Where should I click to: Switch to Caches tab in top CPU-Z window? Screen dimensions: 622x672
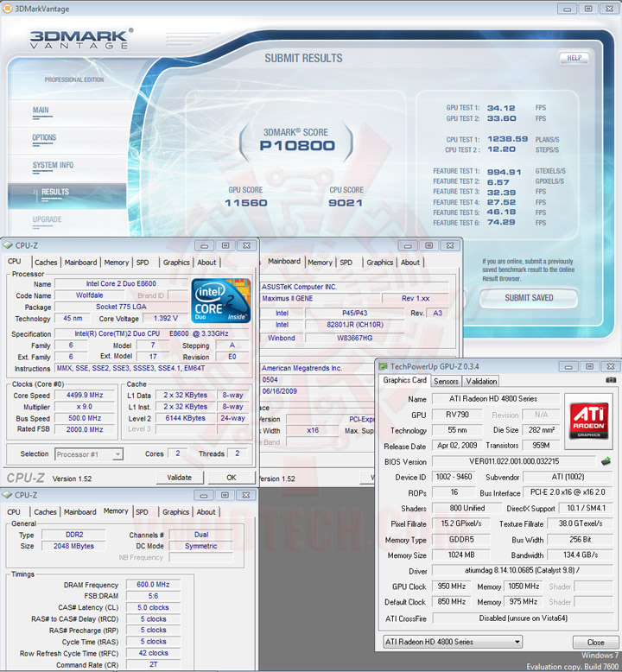46,263
